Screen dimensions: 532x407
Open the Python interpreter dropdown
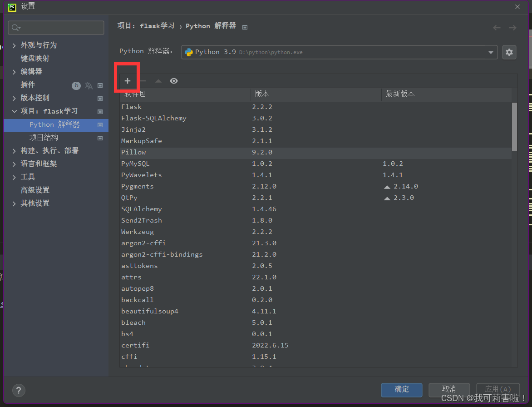491,52
